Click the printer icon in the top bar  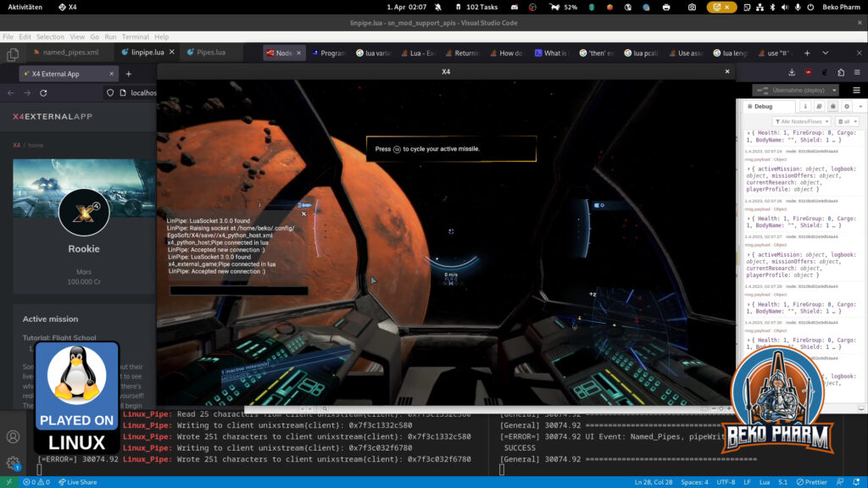(x=666, y=7)
